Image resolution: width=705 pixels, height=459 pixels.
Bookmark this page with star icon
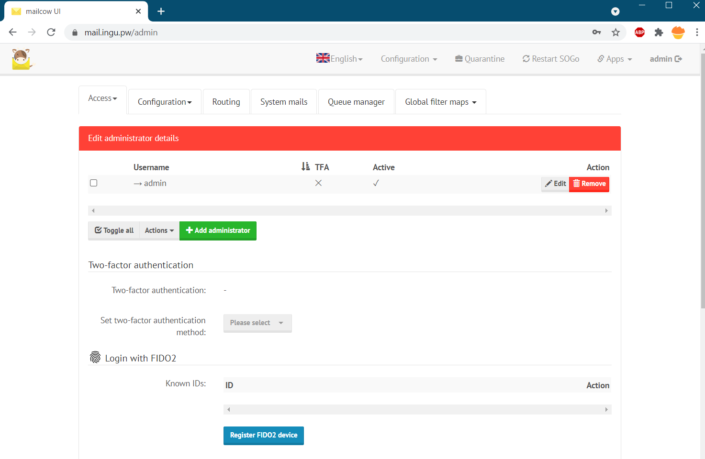[x=616, y=32]
